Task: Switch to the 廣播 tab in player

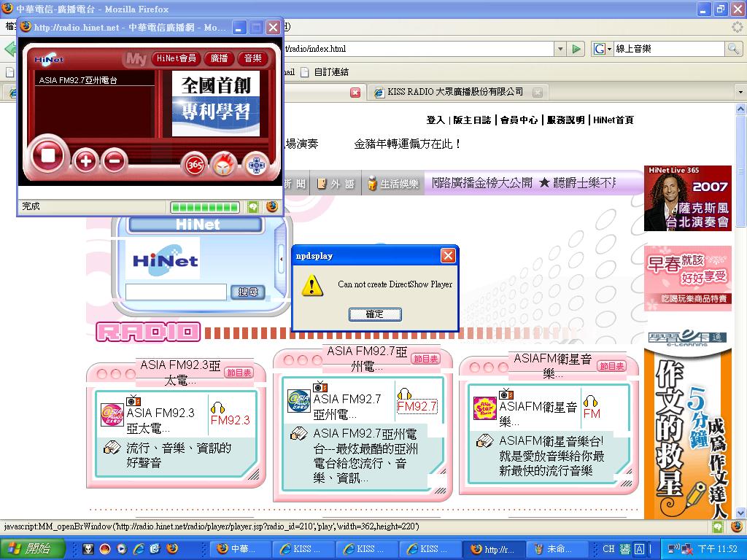Action: 219,58
